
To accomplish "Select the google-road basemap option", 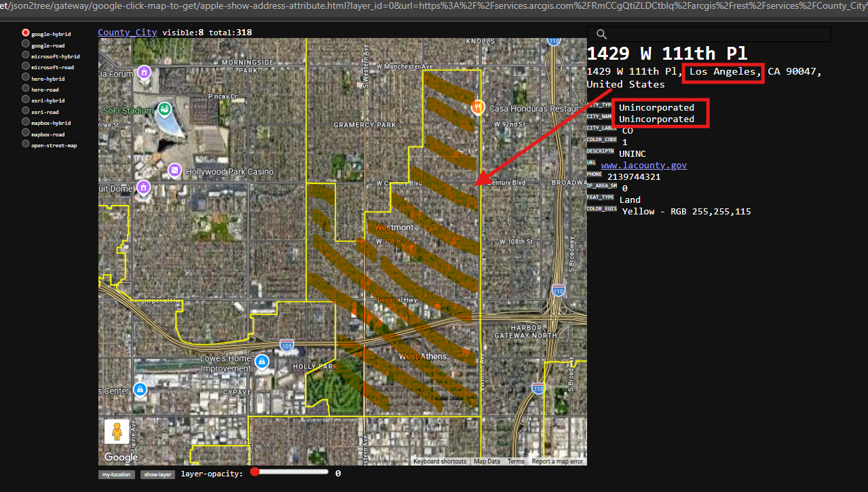I will tap(26, 45).
